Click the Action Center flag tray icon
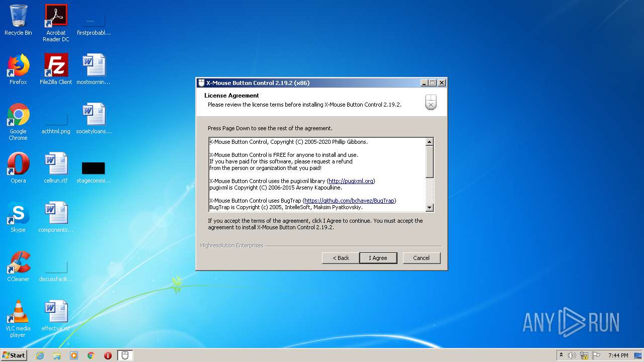This screenshot has width=644, height=362. (595, 355)
